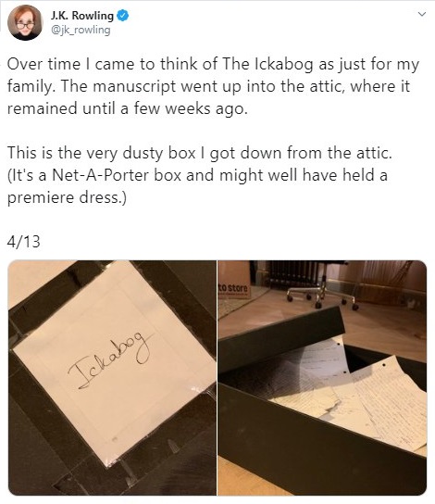Click the 'to store' bag in the right photo
Image resolution: width=435 pixels, height=504 pixels.
point(234,281)
